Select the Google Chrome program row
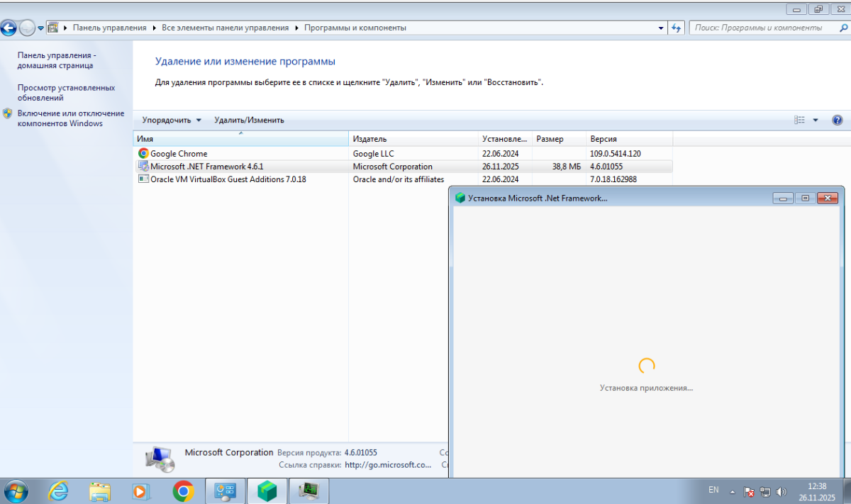Viewport: 851px width, 504px height. [404, 153]
